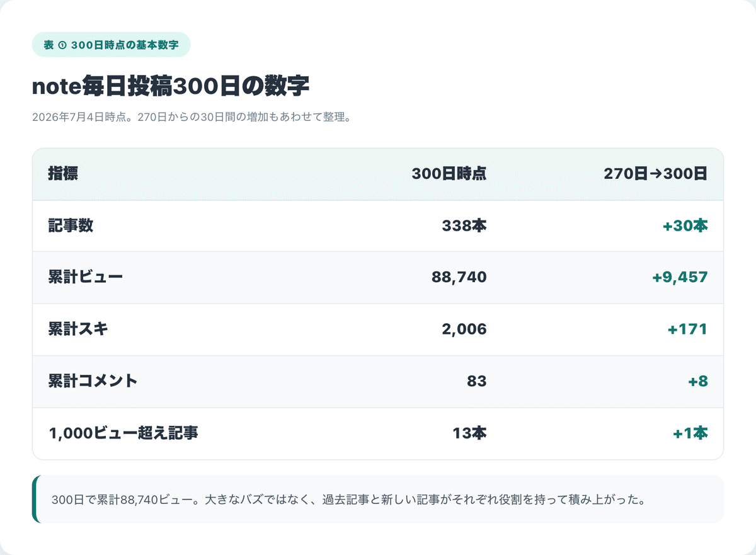The height and width of the screenshot is (555, 756).
Task: Select the row label '記事数'
Action: click(71, 226)
